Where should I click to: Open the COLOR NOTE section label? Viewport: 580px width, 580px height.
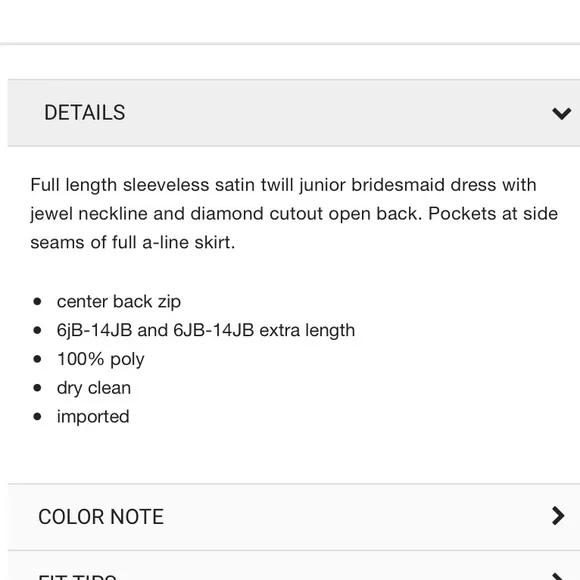[101, 517]
